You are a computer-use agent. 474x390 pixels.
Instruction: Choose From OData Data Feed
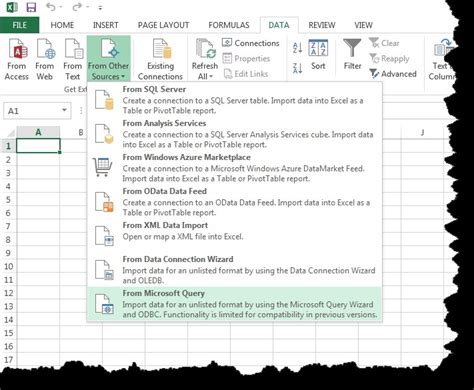coord(235,202)
